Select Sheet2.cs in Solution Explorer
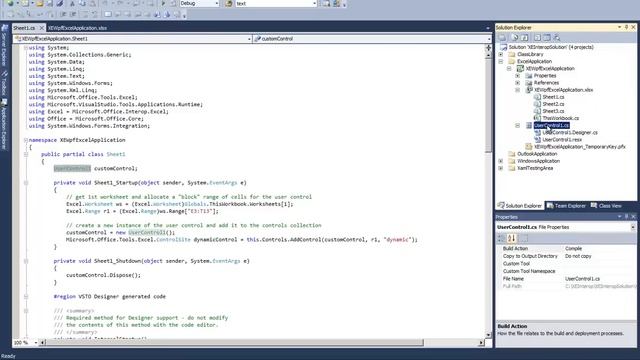This screenshot has width=640, height=360. click(553, 104)
